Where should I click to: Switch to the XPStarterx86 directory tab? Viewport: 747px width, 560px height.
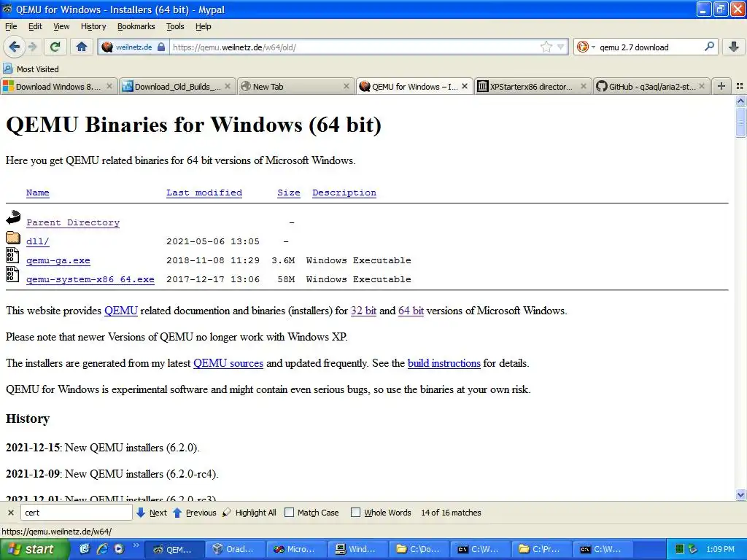tap(532, 86)
